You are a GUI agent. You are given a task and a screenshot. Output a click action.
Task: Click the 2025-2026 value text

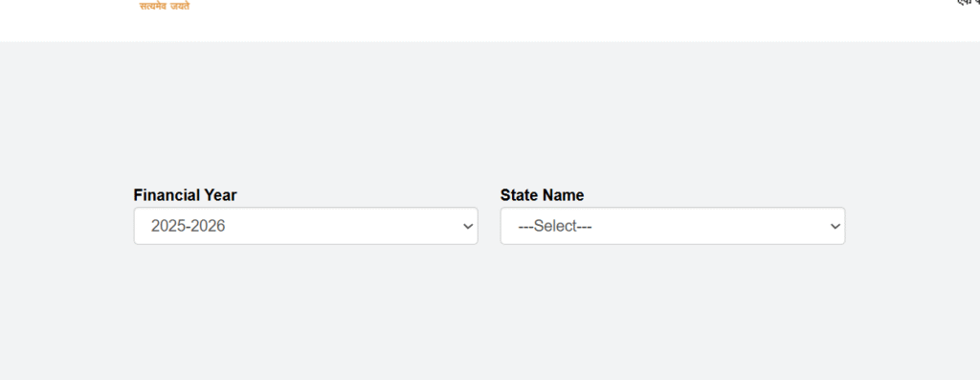189,226
